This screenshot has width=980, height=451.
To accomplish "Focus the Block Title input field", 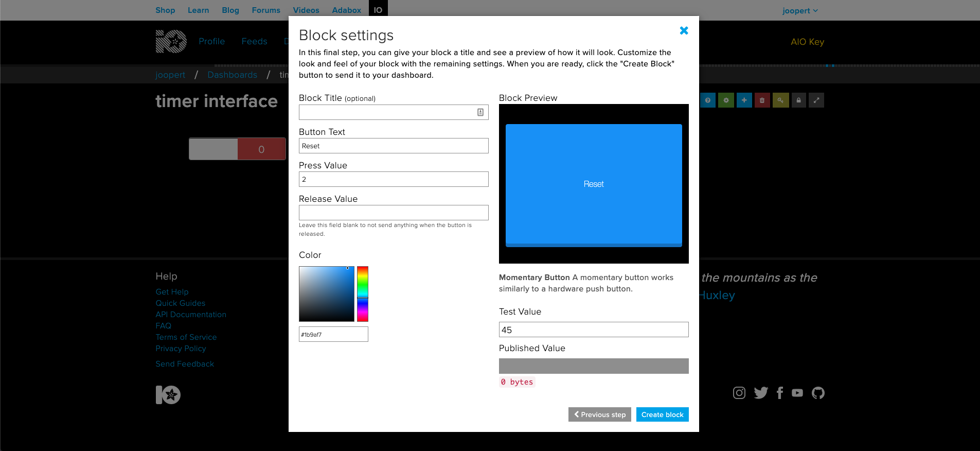I will (394, 112).
